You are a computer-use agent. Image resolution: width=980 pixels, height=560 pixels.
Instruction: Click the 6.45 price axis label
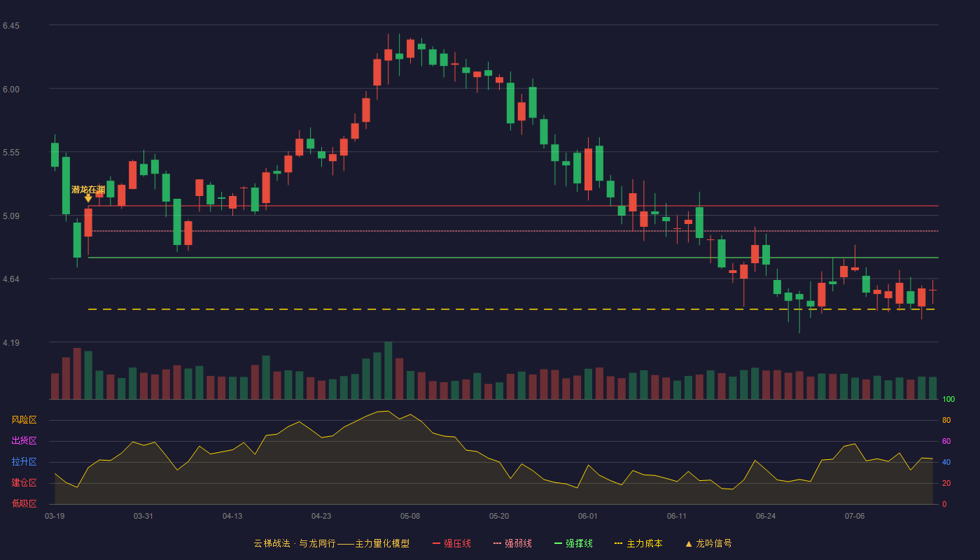click(11, 26)
